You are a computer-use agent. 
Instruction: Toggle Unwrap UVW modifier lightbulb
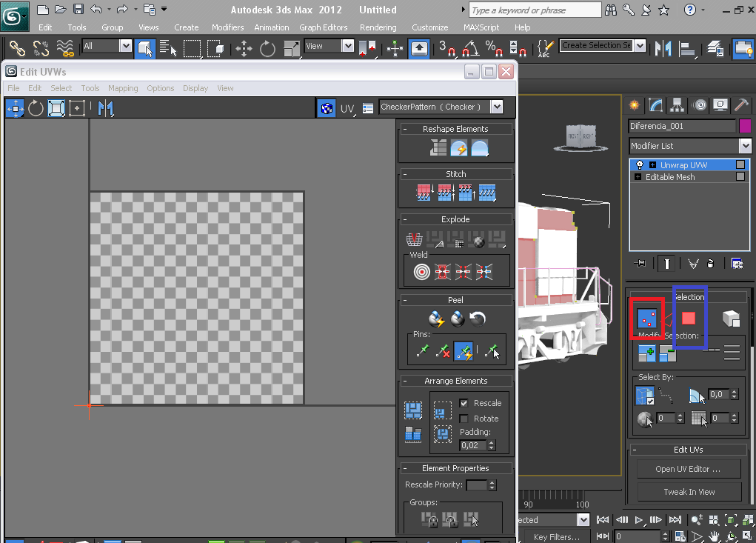point(640,165)
